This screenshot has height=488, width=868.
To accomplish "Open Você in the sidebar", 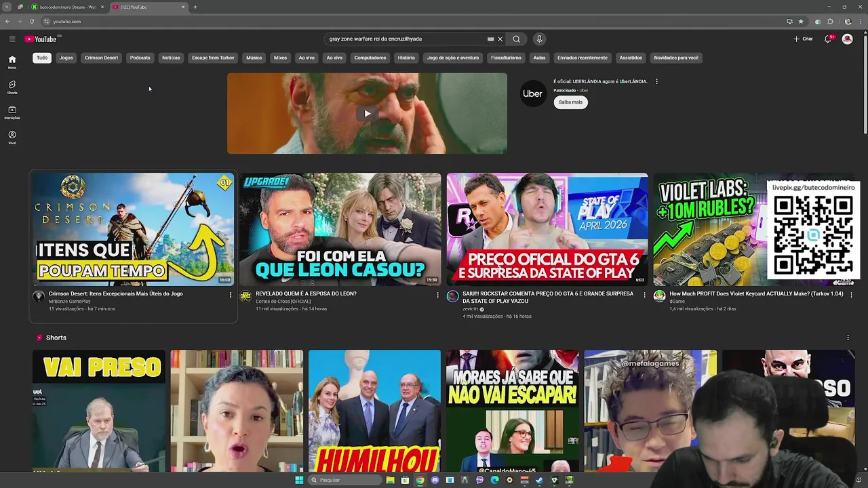I will pos(12,137).
